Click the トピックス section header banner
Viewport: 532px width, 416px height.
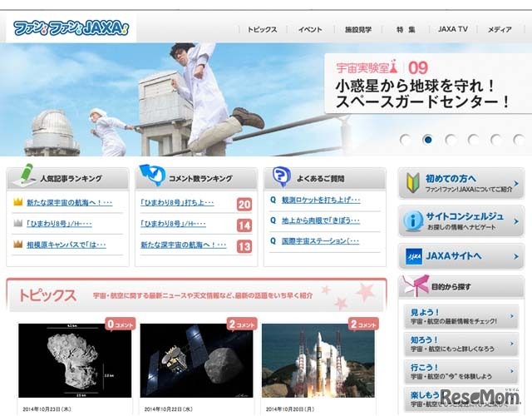(196, 295)
